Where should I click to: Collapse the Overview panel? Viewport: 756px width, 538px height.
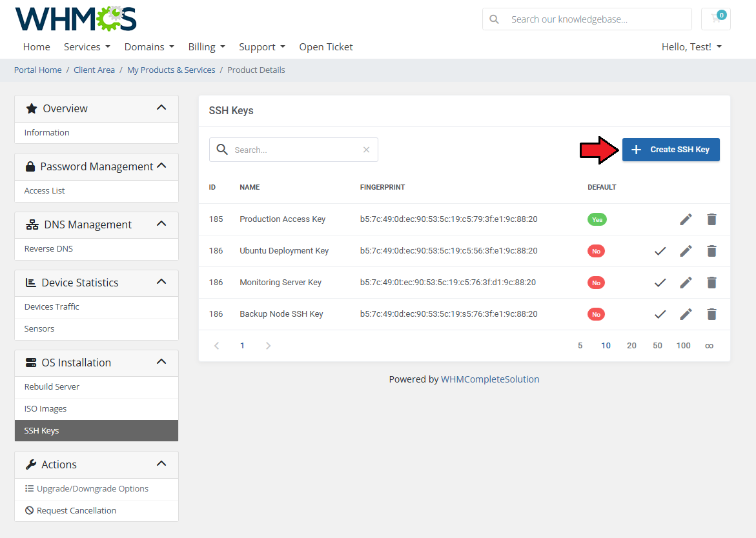pyautogui.click(x=161, y=108)
